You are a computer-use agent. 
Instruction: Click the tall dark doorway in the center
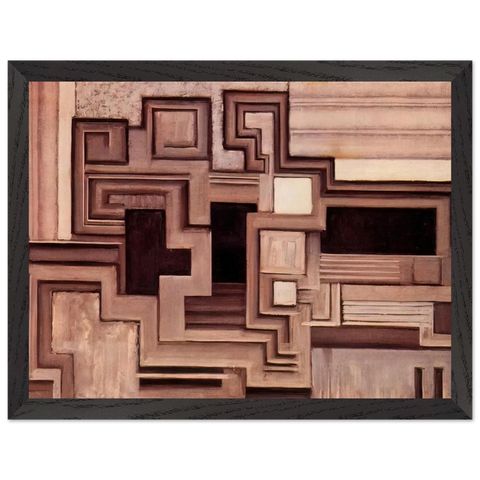[230, 243]
